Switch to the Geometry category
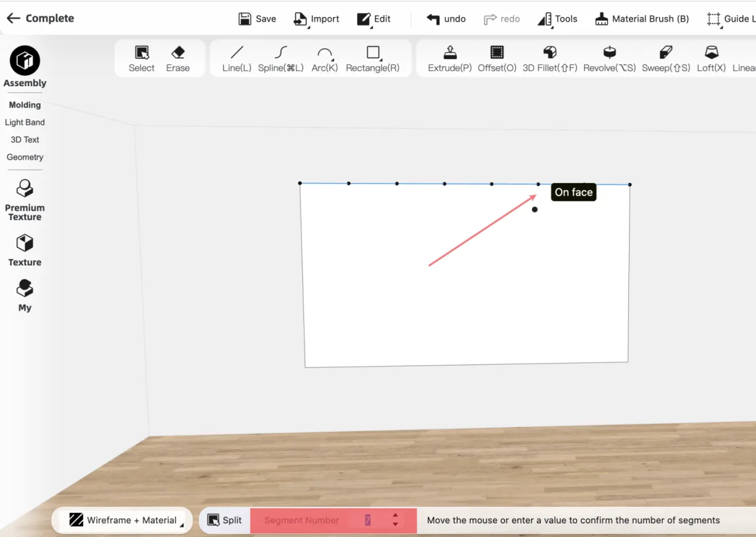 (25, 157)
